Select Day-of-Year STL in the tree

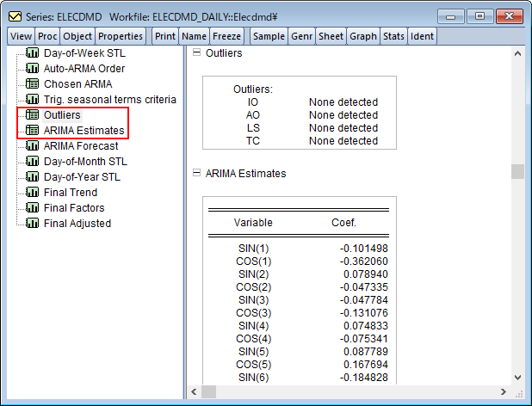[82, 177]
